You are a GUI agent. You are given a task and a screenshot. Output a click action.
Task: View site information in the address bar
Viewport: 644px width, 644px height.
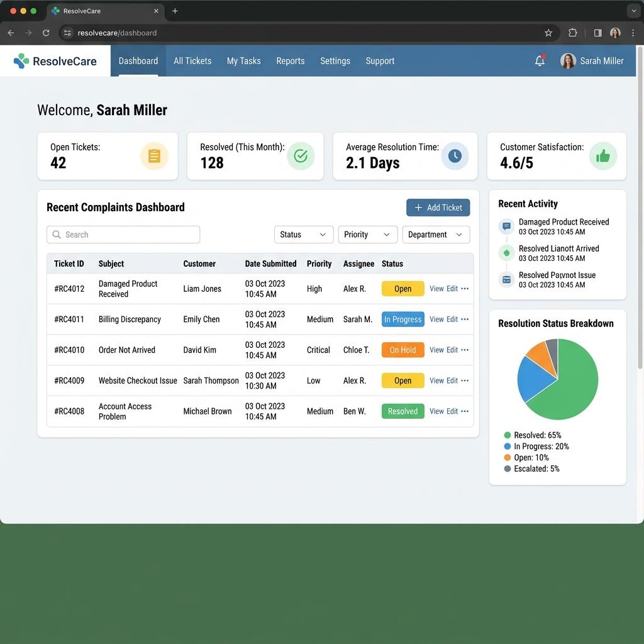point(68,33)
